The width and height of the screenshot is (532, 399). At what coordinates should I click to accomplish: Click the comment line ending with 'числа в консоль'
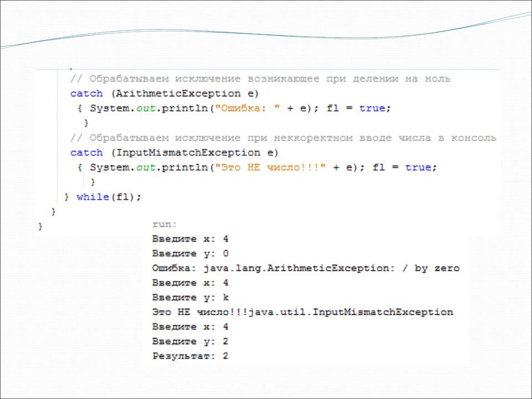[283, 138]
